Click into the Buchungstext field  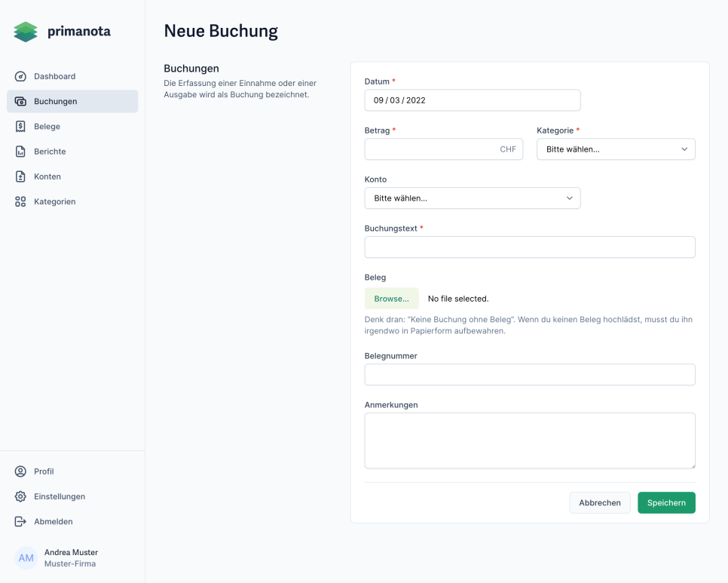[x=530, y=247]
